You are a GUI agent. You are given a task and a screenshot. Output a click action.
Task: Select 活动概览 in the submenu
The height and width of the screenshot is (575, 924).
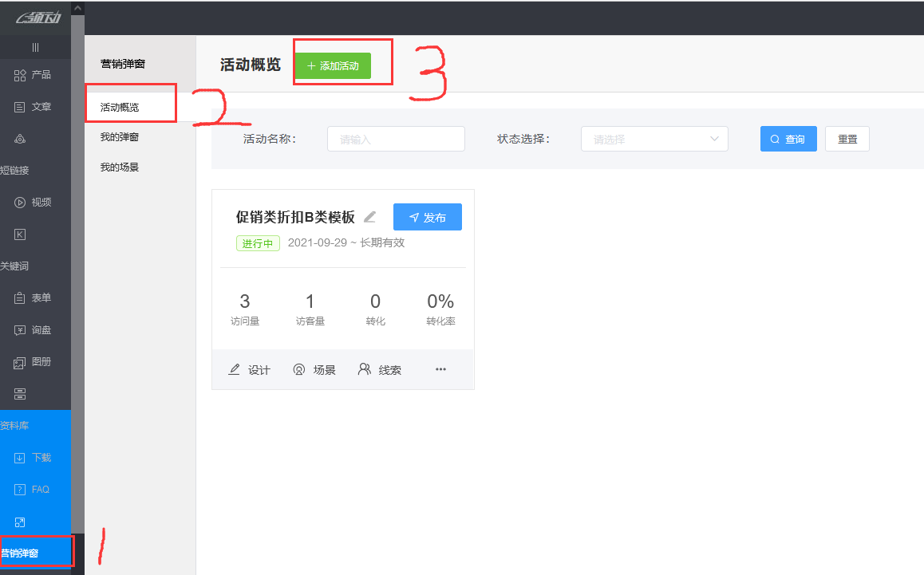[x=120, y=107]
